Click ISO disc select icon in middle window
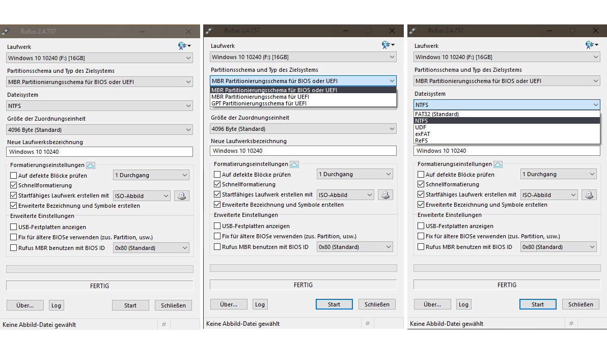This screenshot has height=364, width=607. 385,194
